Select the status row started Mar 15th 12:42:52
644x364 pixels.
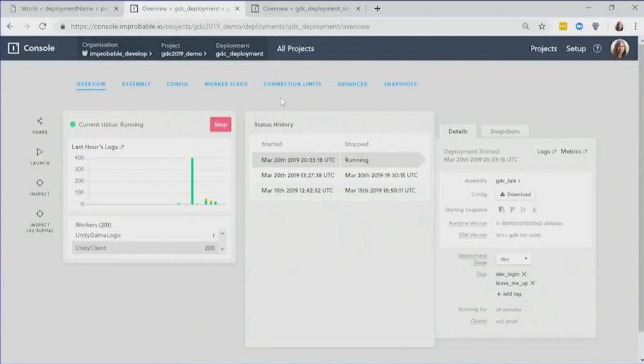(x=339, y=190)
